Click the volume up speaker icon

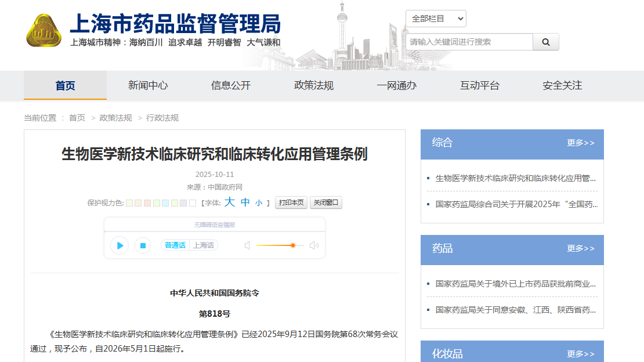[314, 245]
